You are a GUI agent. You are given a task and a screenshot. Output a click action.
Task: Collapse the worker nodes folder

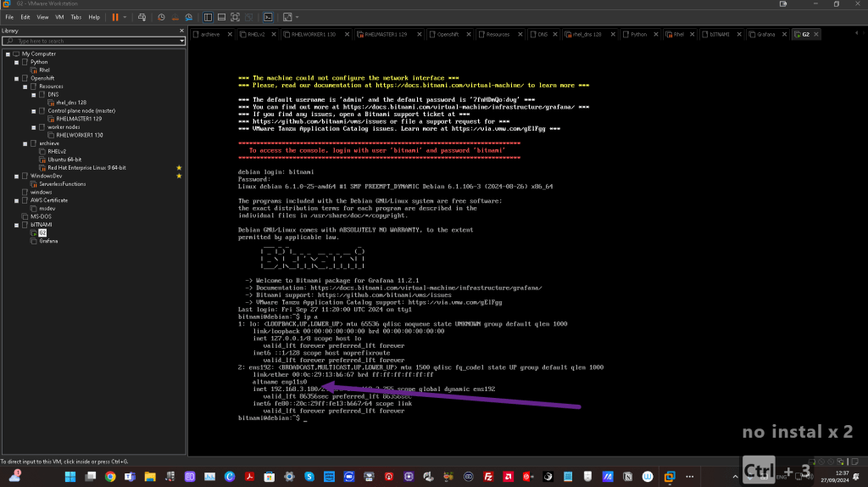coord(34,127)
